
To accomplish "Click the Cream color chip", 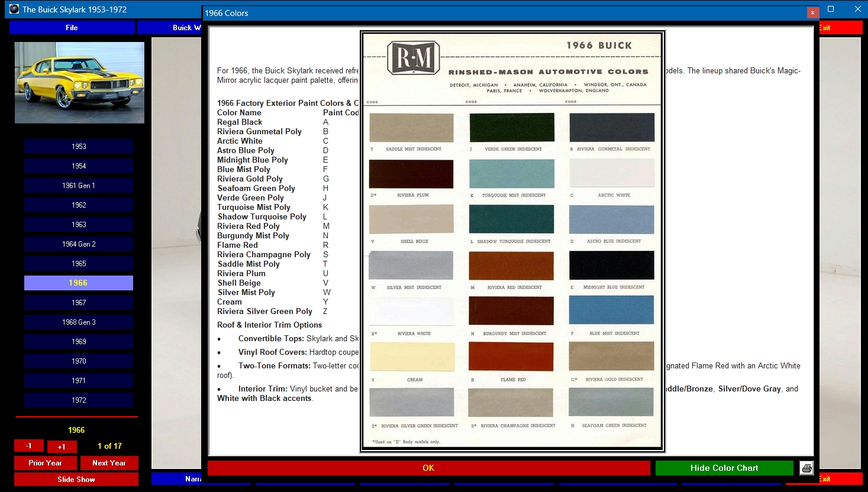I will pyautogui.click(x=411, y=358).
